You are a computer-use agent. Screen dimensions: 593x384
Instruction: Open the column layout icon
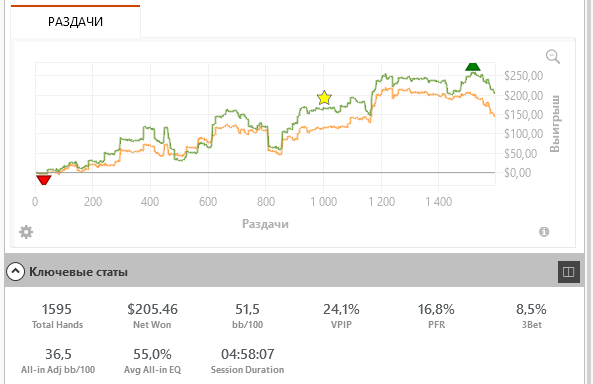click(x=568, y=272)
